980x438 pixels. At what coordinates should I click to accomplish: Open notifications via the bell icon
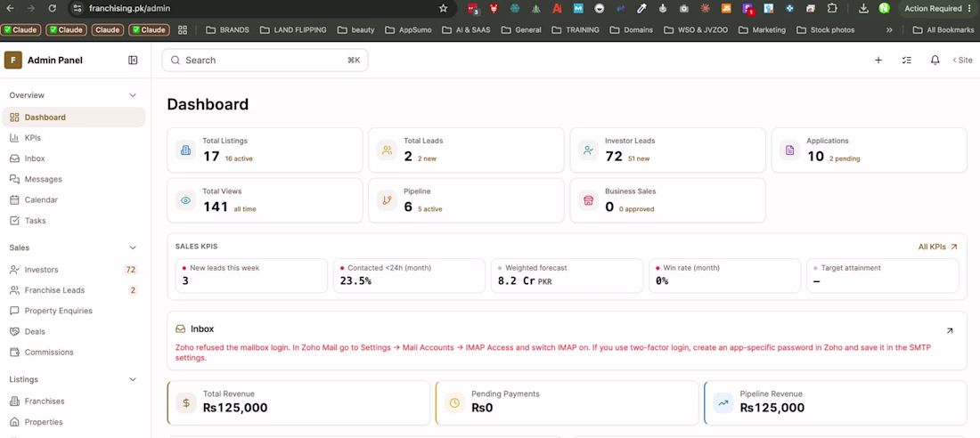click(935, 60)
